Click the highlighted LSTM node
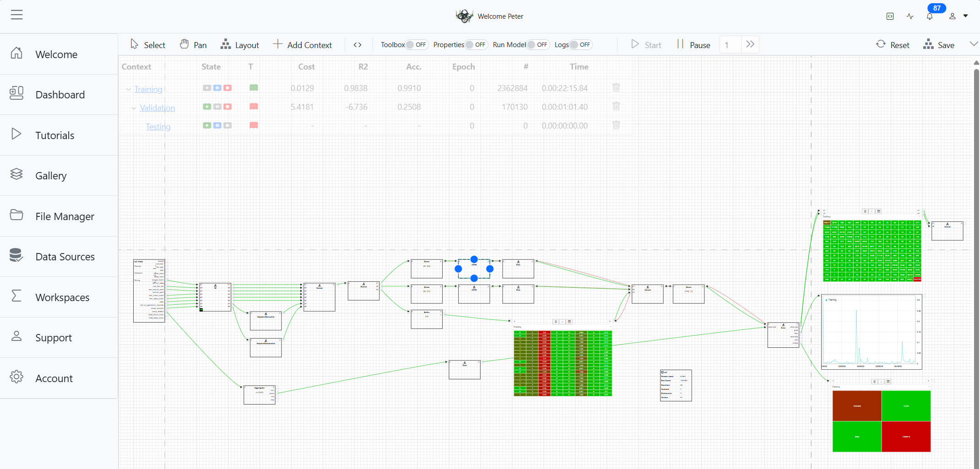The height and width of the screenshot is (469, 980). pyautogui.click(x=474, y=269)
